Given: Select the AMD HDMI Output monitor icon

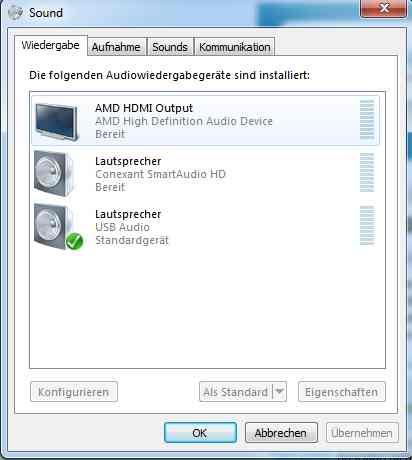Looking at the screenshot, I should tap(57, 121).
